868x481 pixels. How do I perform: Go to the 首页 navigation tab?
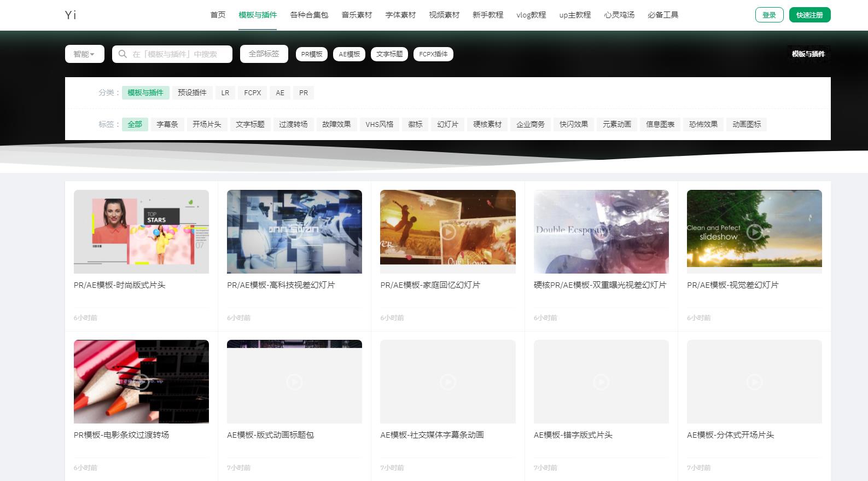click(x=218, y=15)
